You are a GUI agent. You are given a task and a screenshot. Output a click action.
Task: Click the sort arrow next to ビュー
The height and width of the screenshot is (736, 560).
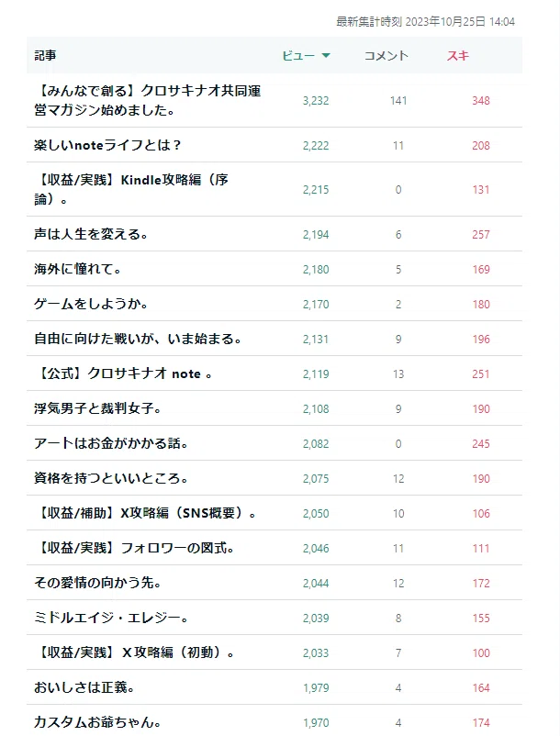coord(326,55)
